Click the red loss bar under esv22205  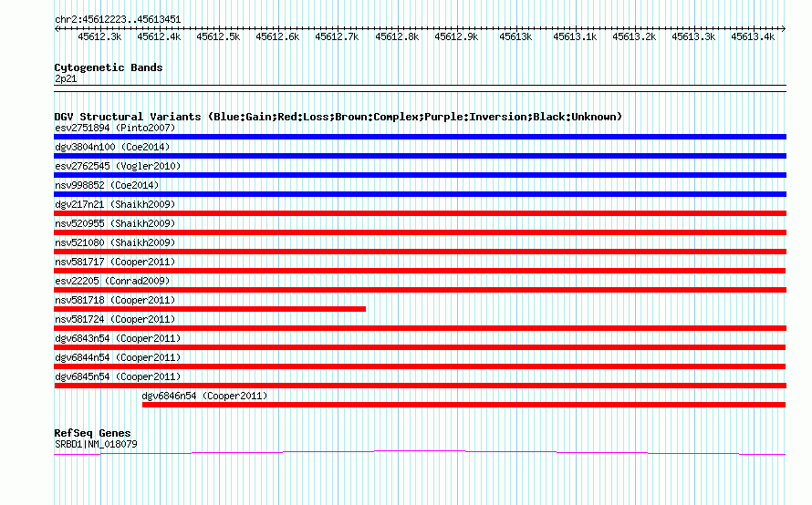tap(420, 290)
